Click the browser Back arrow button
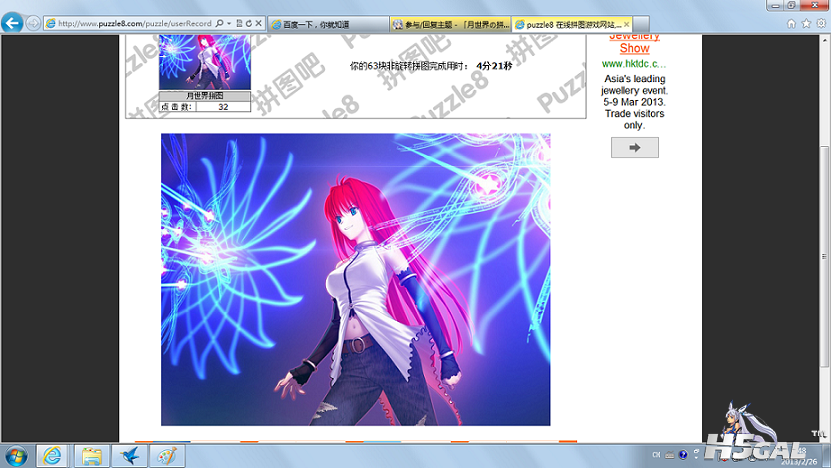831x468 pixels. [x=12, y=23]
